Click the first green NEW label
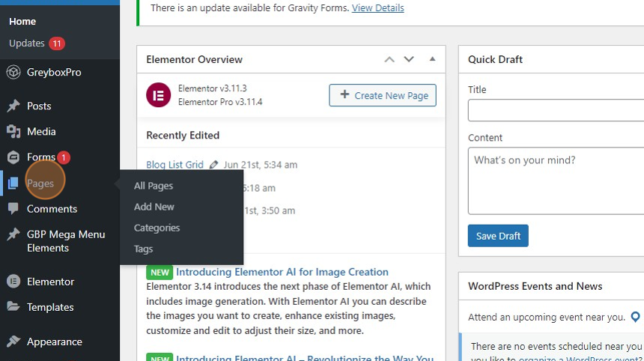This screenshot has height=361, width=644. (x=160, y=273)
